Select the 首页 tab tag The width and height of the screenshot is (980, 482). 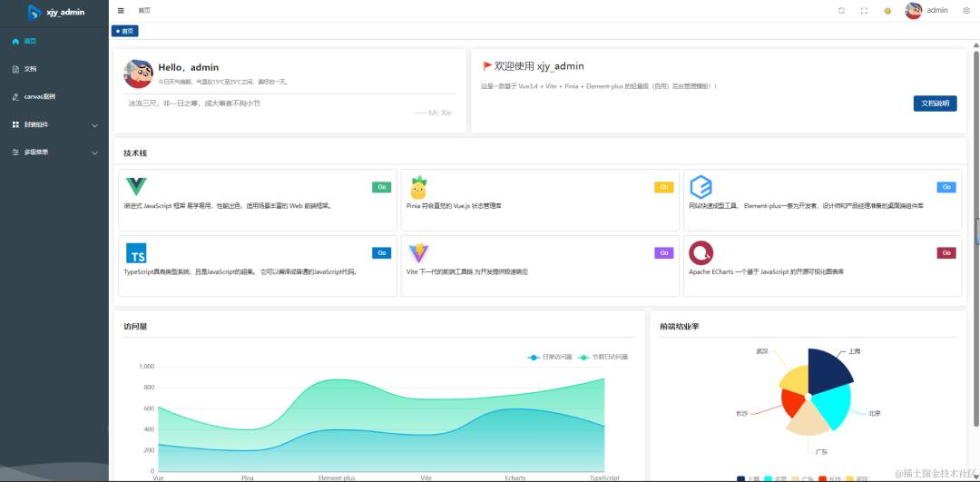[x=125, y=31]
